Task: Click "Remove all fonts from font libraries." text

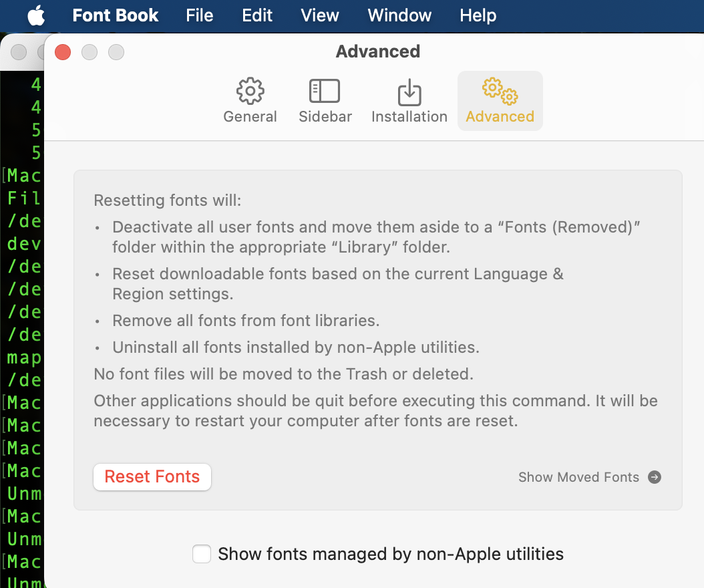Action: tap(246, 321)
